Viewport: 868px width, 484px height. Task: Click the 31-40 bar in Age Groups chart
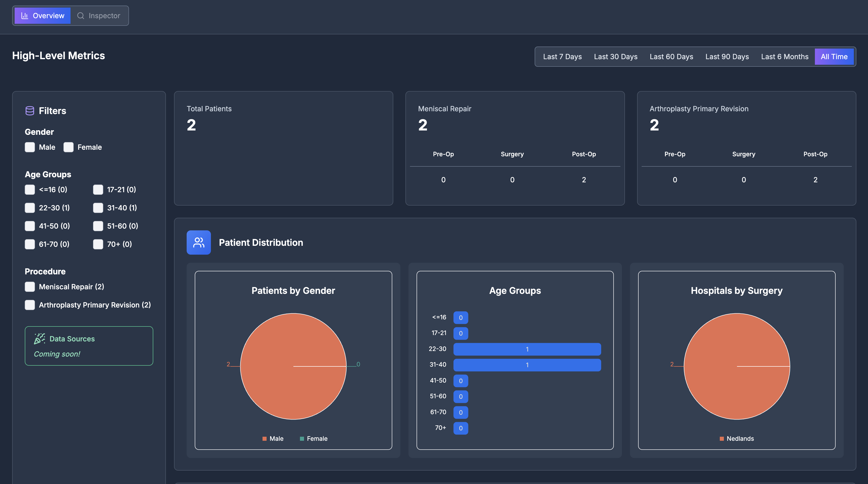527,365
